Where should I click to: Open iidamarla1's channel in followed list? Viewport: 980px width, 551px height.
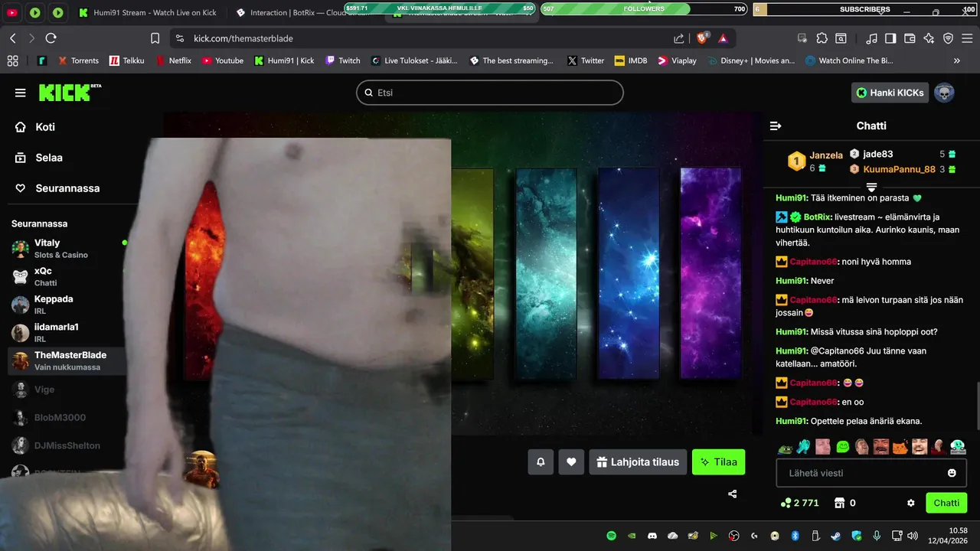tap(67, 332)
